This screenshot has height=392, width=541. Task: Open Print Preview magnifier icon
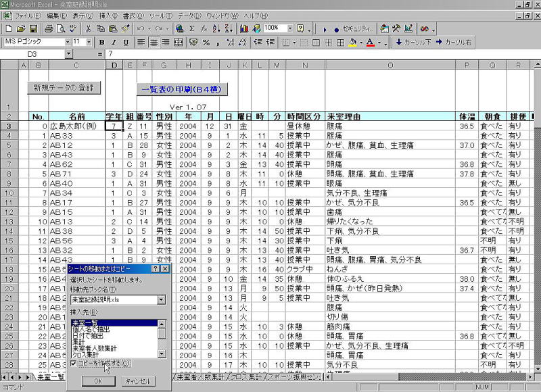[60, 28]
